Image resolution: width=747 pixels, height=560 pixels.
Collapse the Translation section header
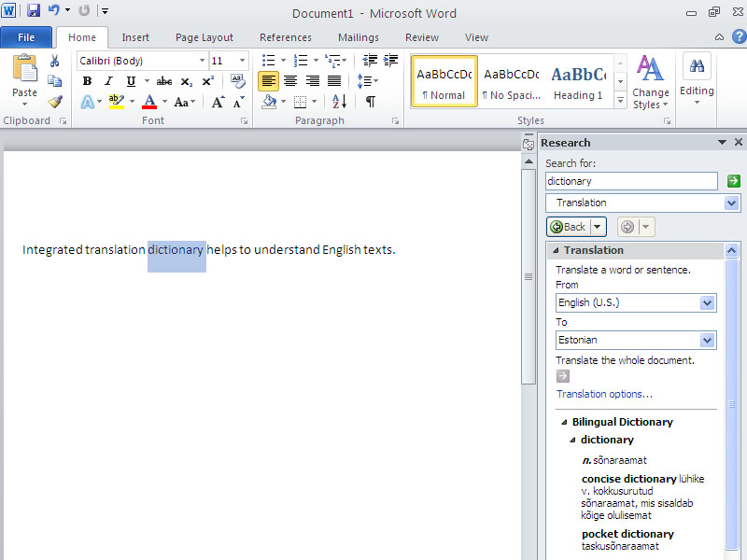(x=556, y=250)
